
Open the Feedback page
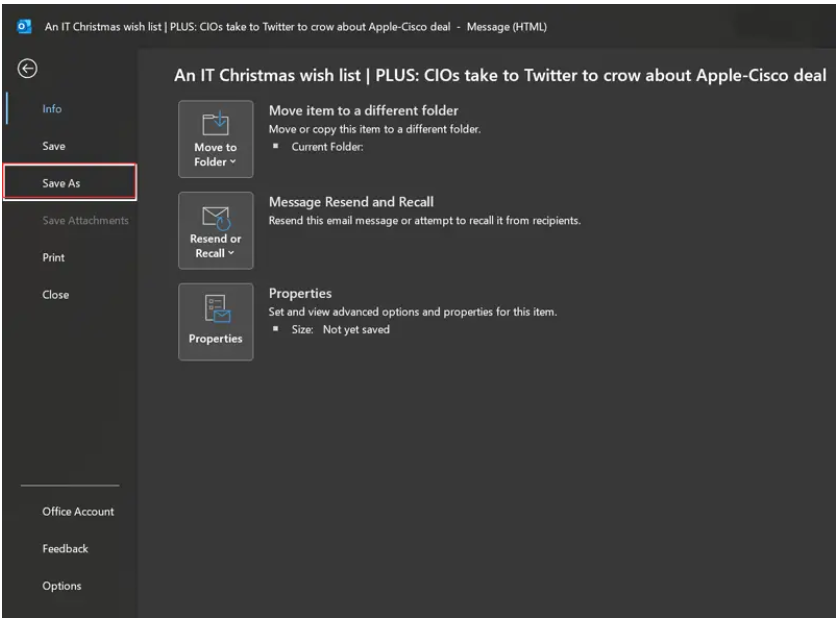click(x=65, y=549)
